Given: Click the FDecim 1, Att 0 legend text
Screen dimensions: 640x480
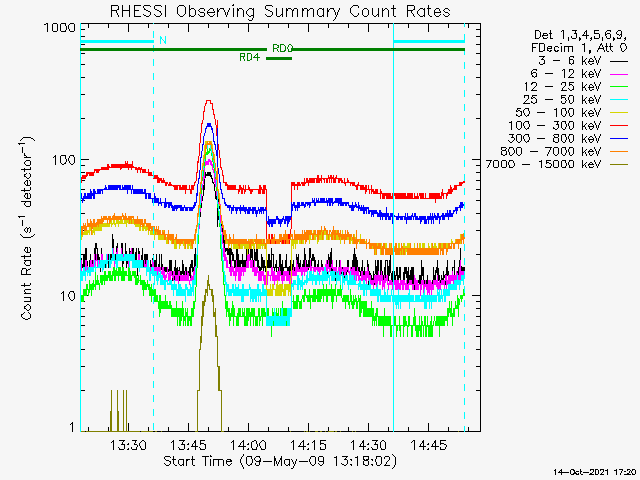Looking at the screenshot, I should tap(579, 48).
